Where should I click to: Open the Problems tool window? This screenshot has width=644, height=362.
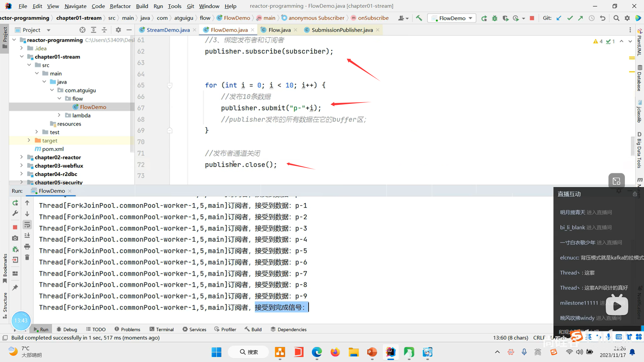[127, 329]
